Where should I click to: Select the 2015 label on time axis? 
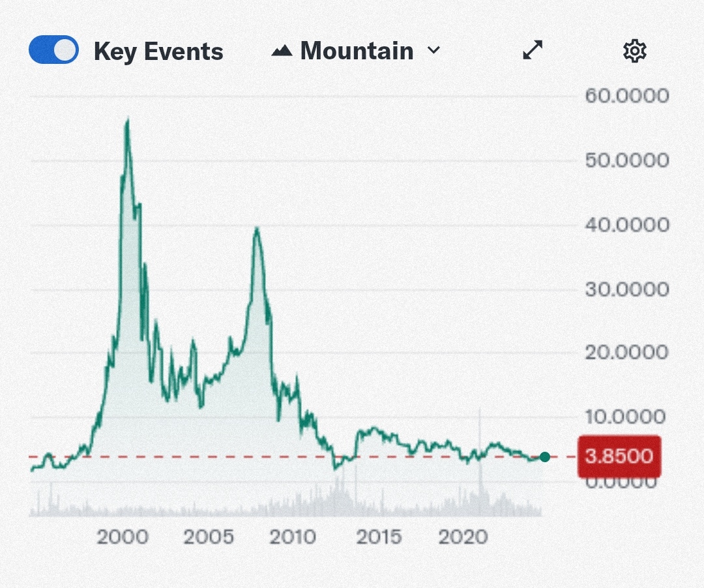coord(378,537)
